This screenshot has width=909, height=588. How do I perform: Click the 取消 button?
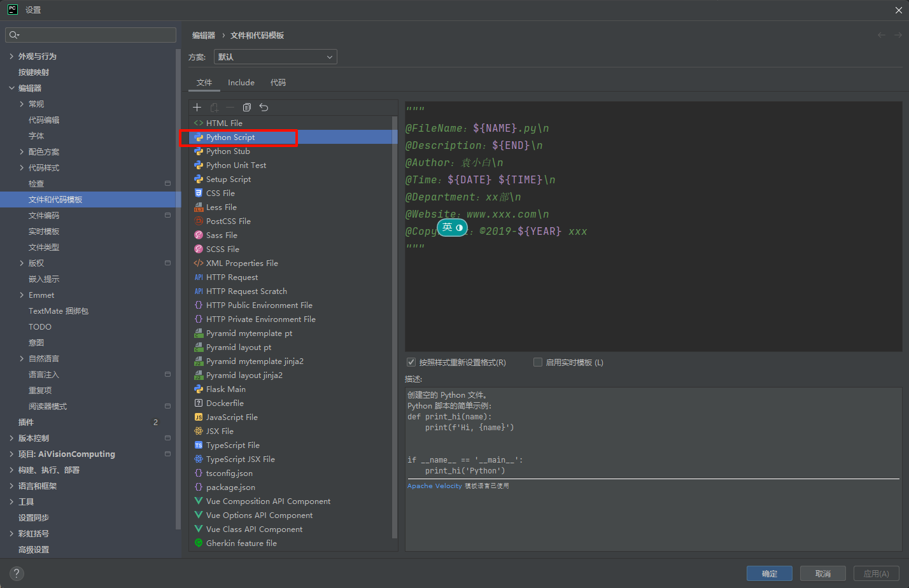(823, 573)
